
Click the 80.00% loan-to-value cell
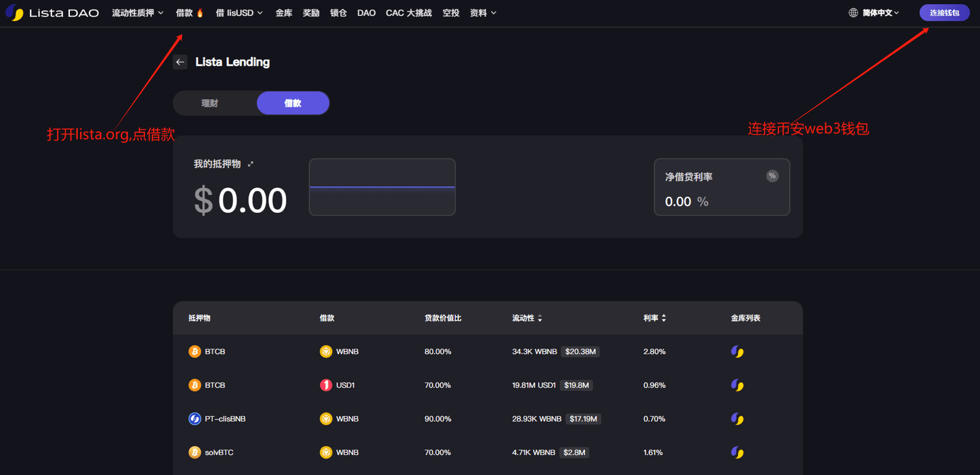(438, 352)
